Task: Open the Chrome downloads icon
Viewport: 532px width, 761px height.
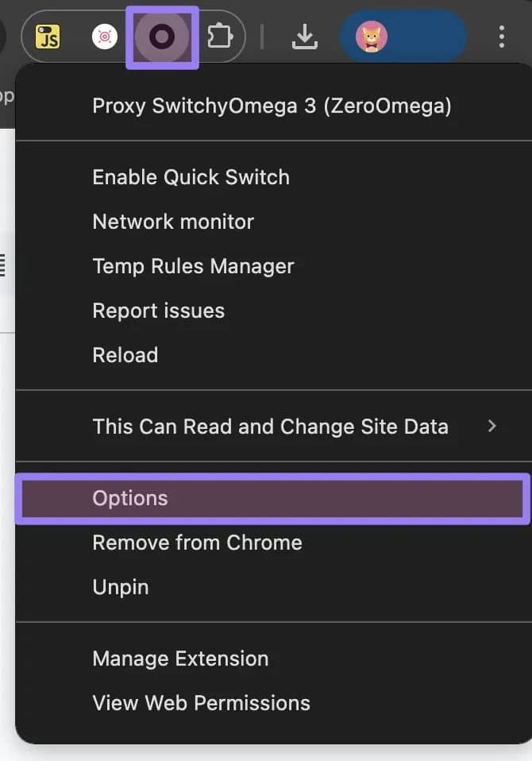Action: pos(304,37)
